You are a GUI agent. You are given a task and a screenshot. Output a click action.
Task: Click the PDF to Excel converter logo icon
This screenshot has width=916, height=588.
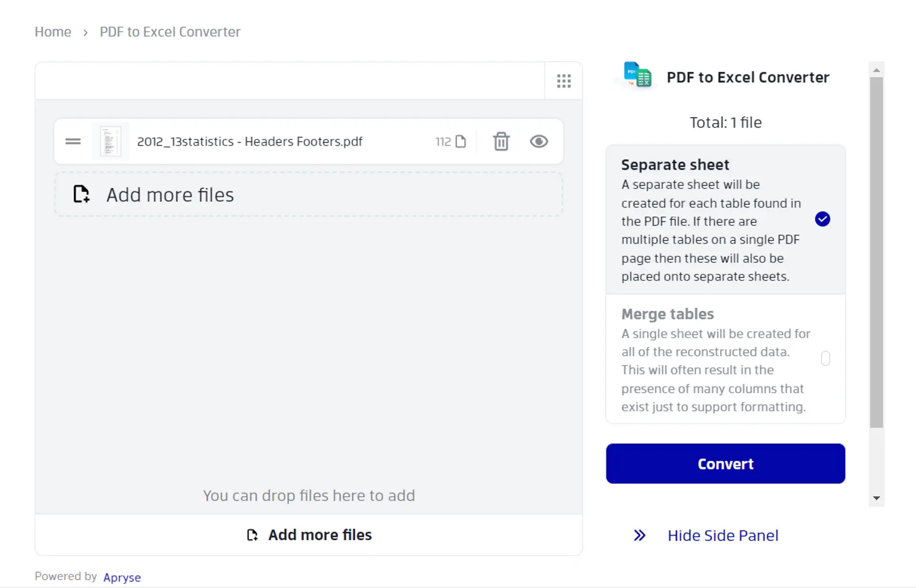pyautogui.click(x=637, y=75)
